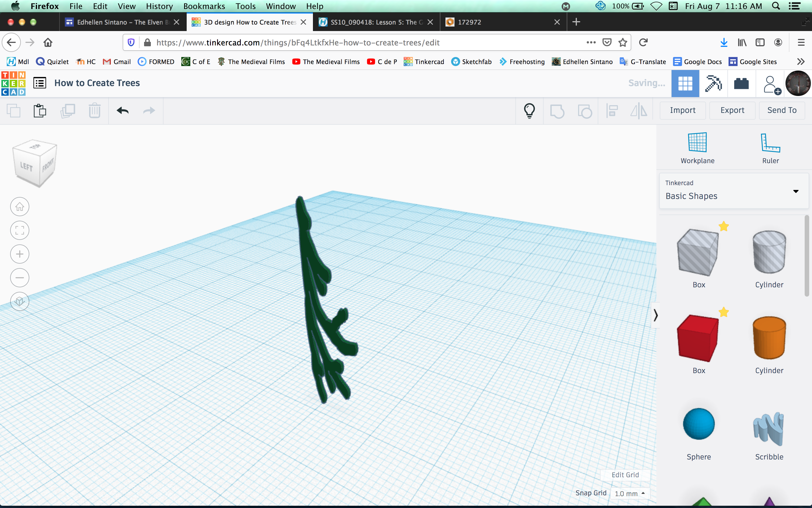Toggle favorite star on hole Box

723,226
